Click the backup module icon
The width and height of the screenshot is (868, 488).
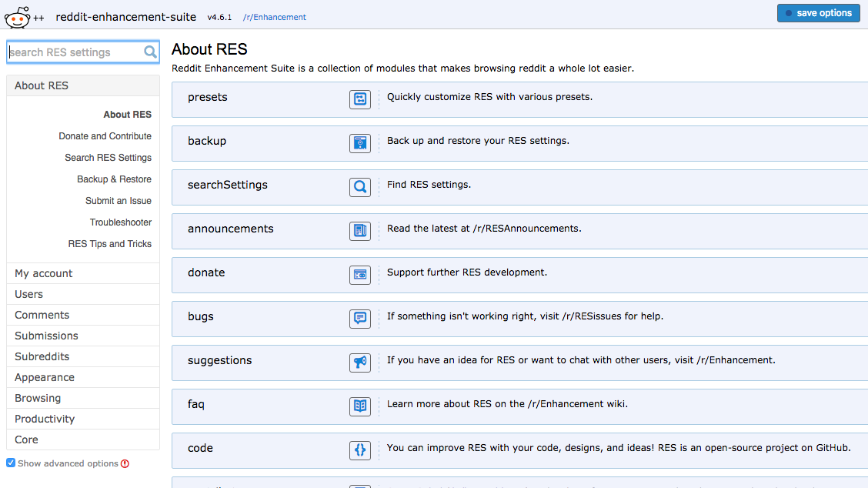[x=360, y=143]
